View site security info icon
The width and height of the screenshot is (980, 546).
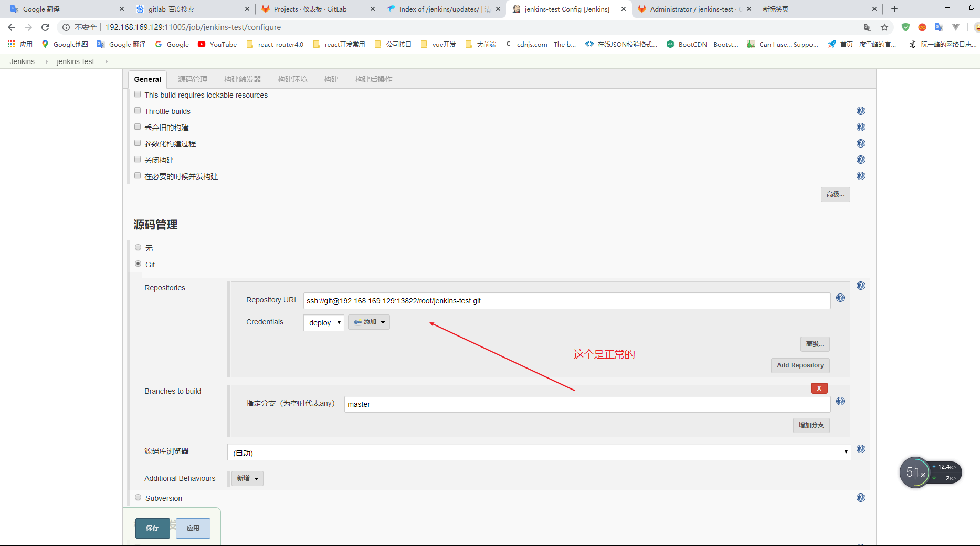pyautogui.click(x=66, y=27)
